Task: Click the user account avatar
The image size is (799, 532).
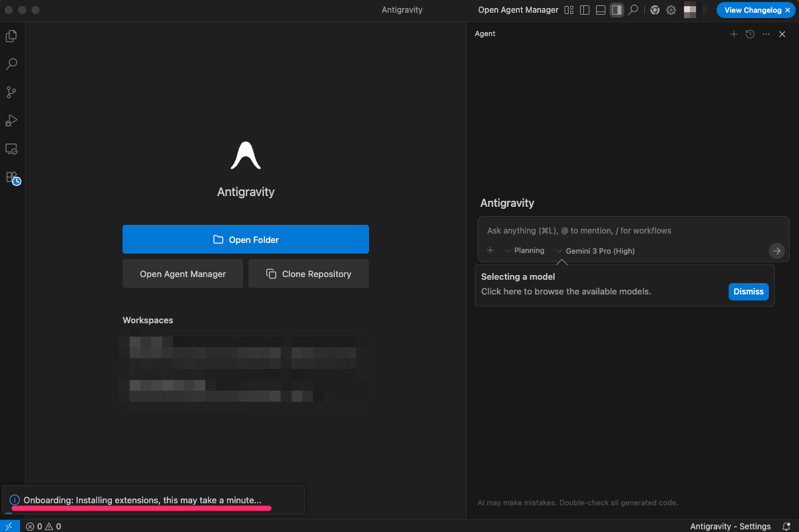Action: point(690,10)
